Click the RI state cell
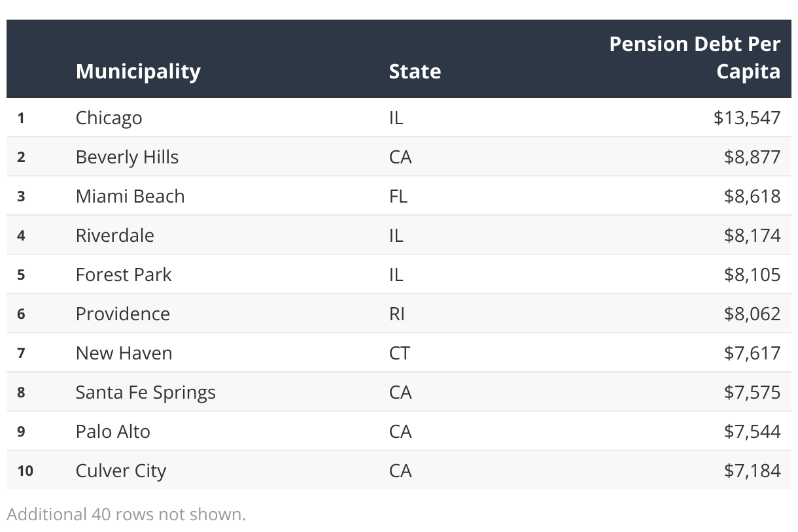This screenshot has width=798, height=532. click(x=396, y=314)
